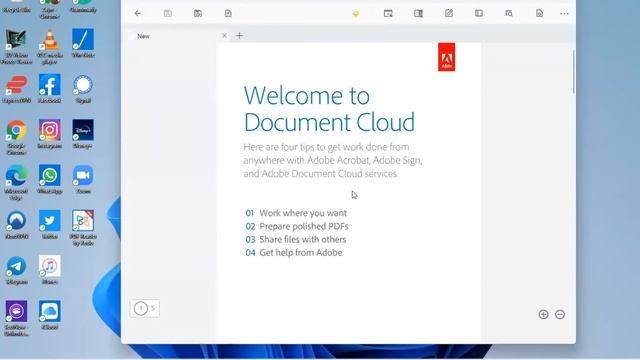This screenshot has height=360, width=640.
Task: Open the selection mode toolbar icon
Action: point(388,13)
